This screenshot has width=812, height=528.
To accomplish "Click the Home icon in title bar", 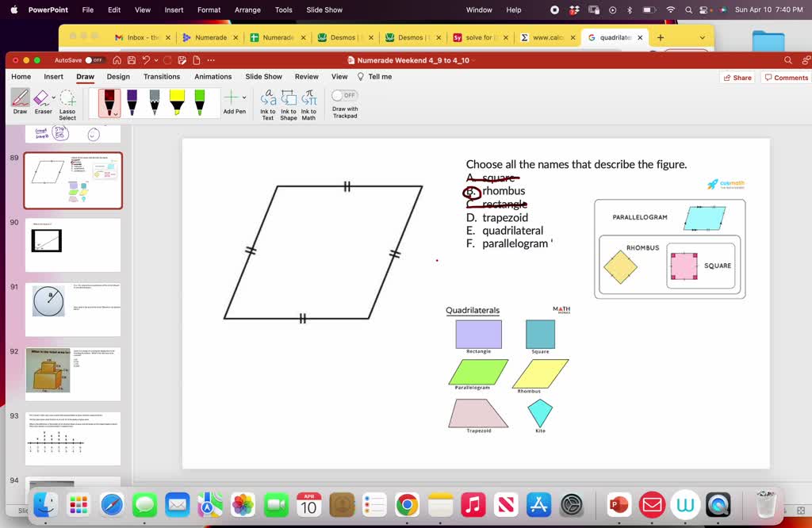I will 117,60.
